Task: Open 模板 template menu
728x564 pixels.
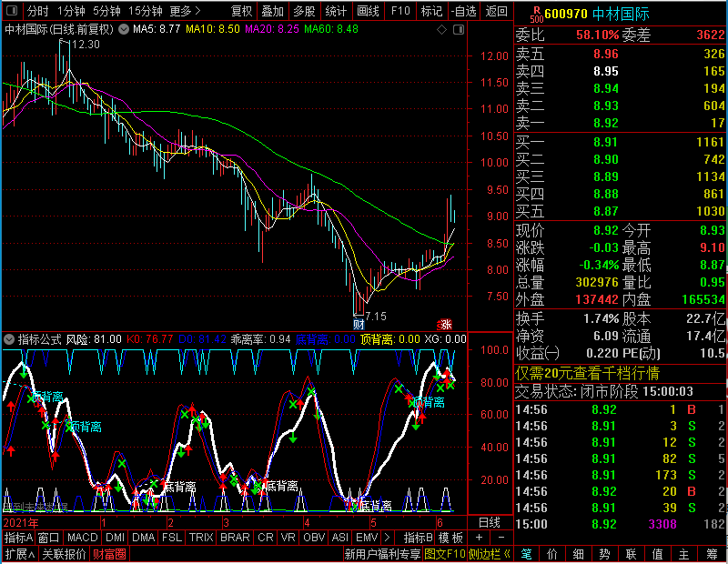Action: (450, 538)
